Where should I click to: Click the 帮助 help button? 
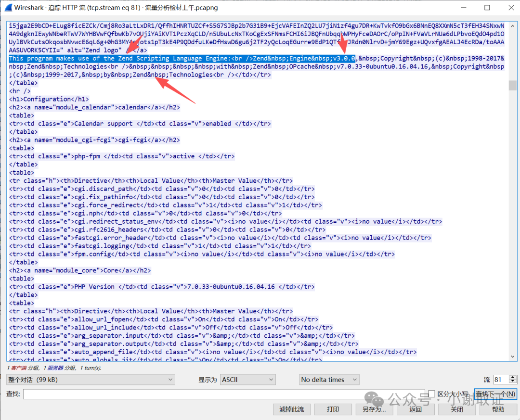coord(498,409)
